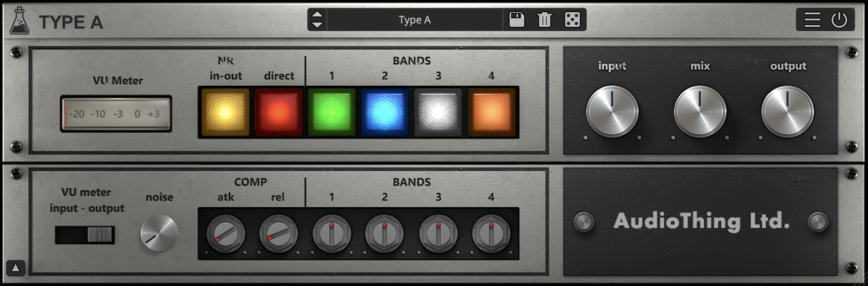Flip the VU meter input-output switch

pyautogui.click(x=85, y=235)
